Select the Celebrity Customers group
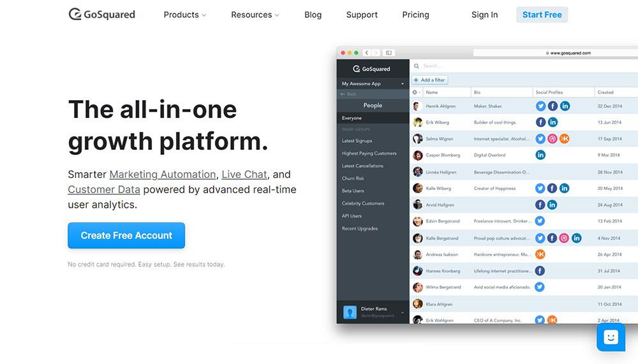This screenshot has height=364, width=638. click(x=363, y=203)
